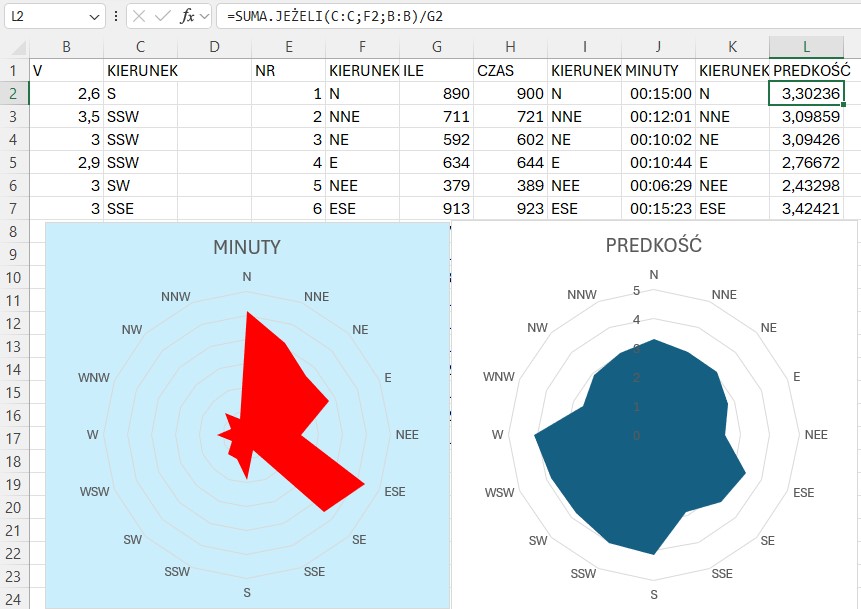Click the Insert Function fx icon
The width and height of the screenshot is (861, 609).
point(187,17)
